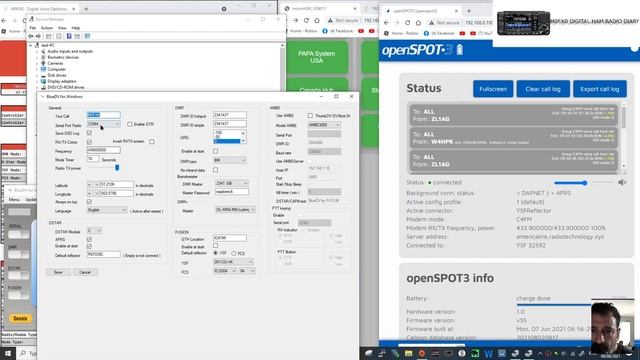Viewport: 640px width, 360px height.
Task: Open the Windows Start menu
Action: [x=8, y=353]
